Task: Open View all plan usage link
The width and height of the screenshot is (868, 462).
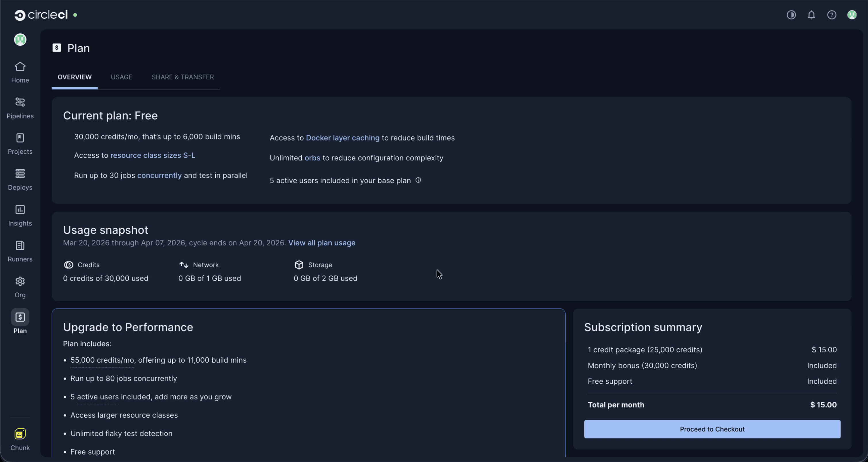Action: (x=321, y=243)
